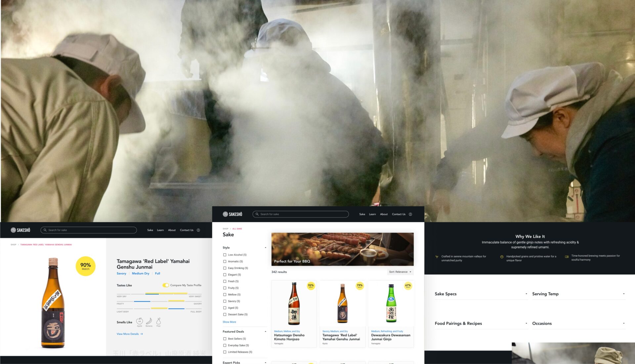Screen dimensions: 635x364
Task: Click View More Details link on product
Action: 128,334
